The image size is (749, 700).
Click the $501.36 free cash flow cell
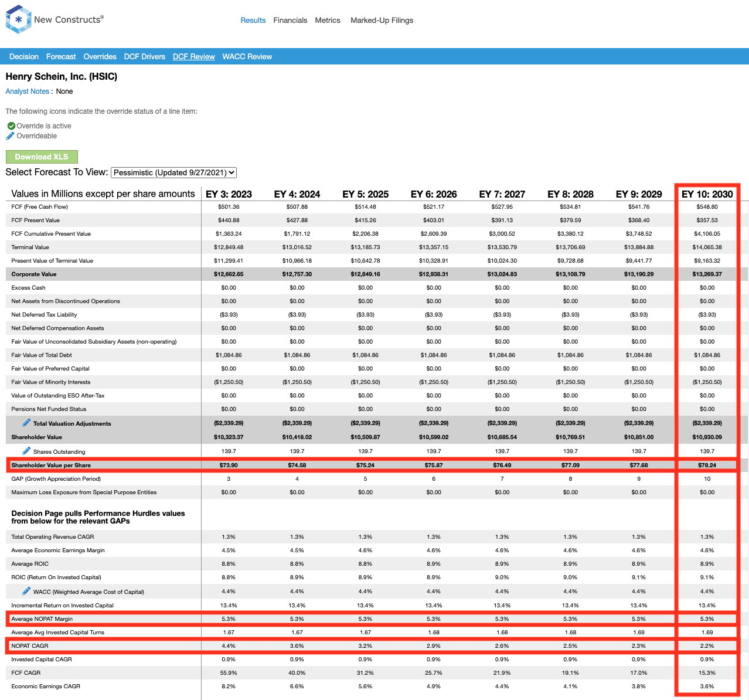click(x=229, y=207)
